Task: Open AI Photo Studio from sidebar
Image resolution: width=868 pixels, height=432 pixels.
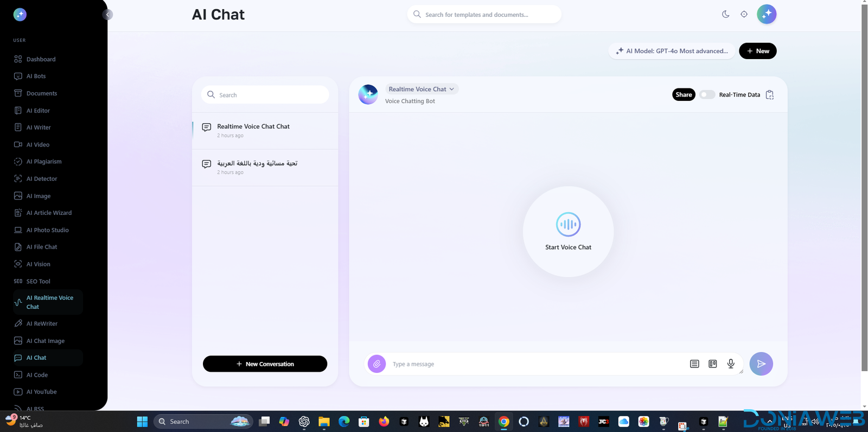Action: coord(47,230)
